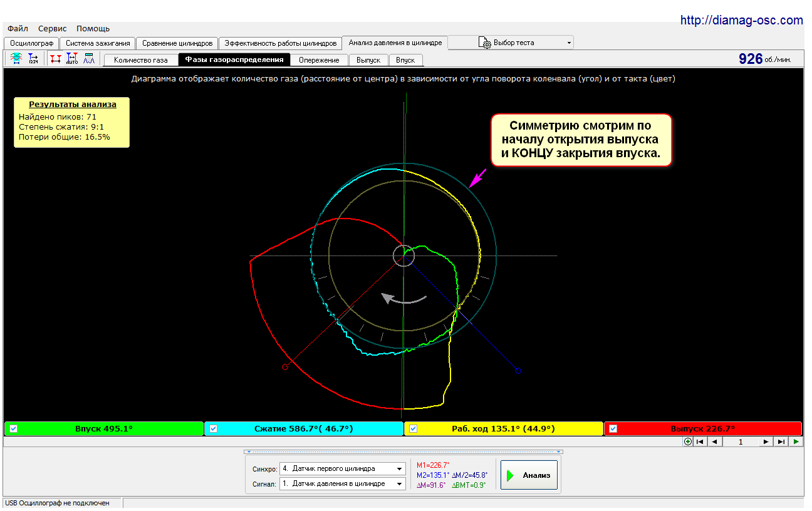The image size is (812, 511).
Task: Jump to the first frame
Action: tap(700, 441)
